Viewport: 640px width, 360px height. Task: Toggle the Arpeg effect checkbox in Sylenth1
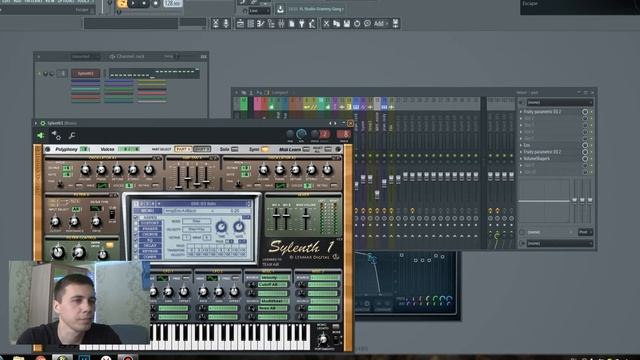[136, 218]
